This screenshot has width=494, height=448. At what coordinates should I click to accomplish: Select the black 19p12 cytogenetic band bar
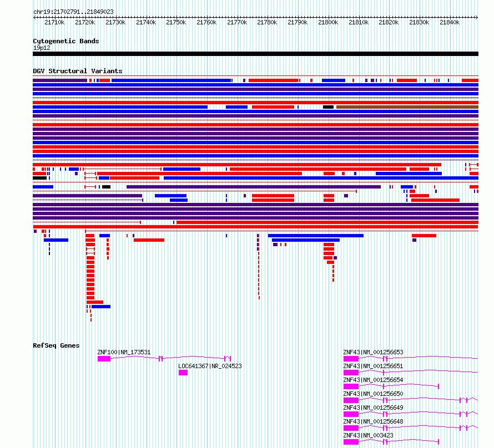point(255,54)
